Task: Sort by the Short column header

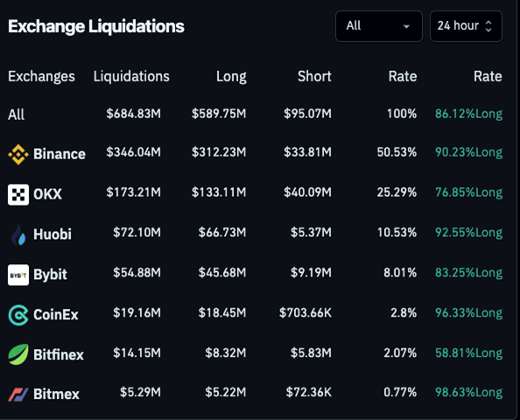Action: (314, 77)
